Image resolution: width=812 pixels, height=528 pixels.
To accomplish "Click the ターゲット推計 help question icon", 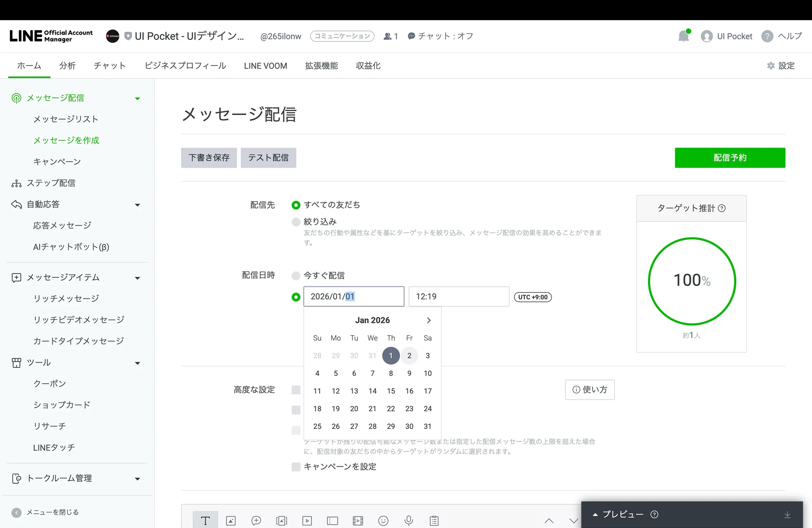I will (722, 208).
